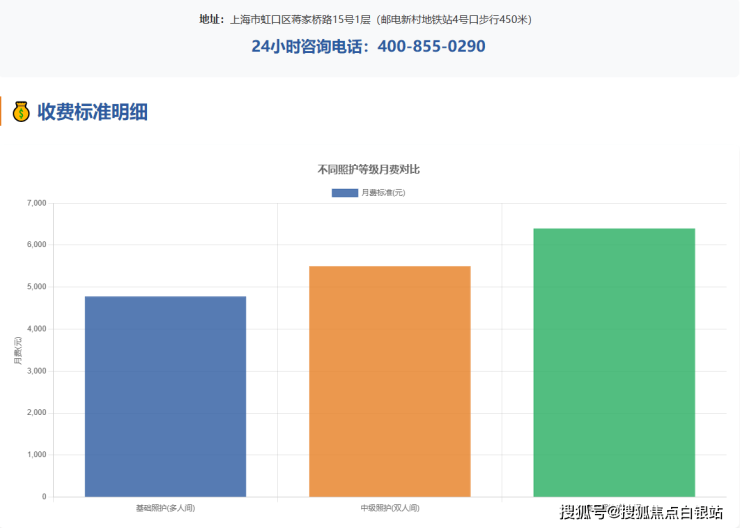Click the 1,000 y-axis tick label
Screen dimensions: 740x528
36,455
